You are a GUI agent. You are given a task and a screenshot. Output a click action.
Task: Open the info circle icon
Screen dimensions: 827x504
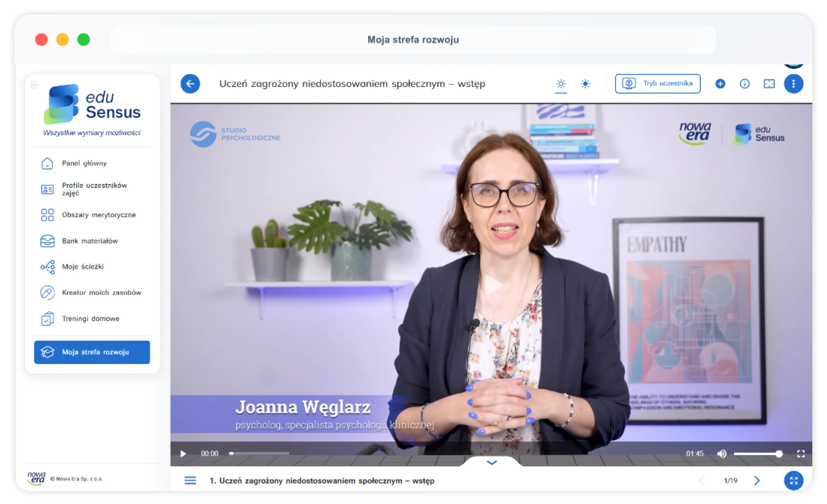point(745,84)
